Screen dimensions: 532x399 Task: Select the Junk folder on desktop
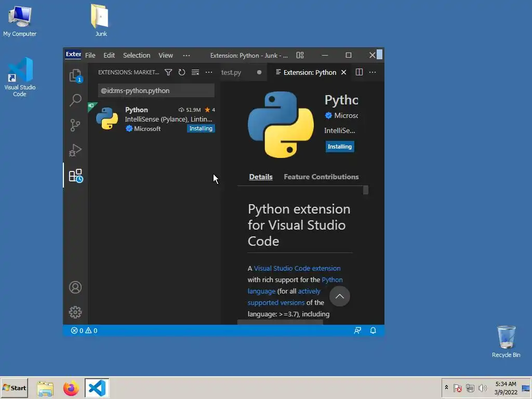(100, 20)
